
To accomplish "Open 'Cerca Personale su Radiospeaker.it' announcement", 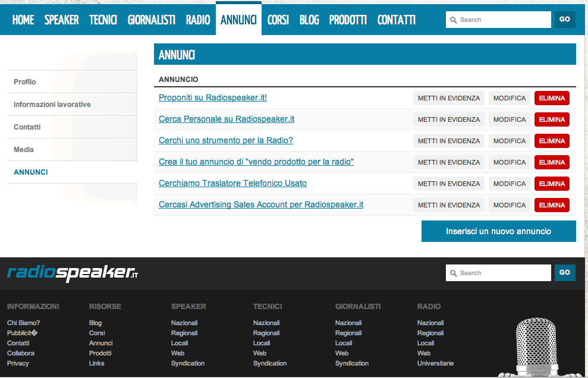I will [x=227, y=119].
